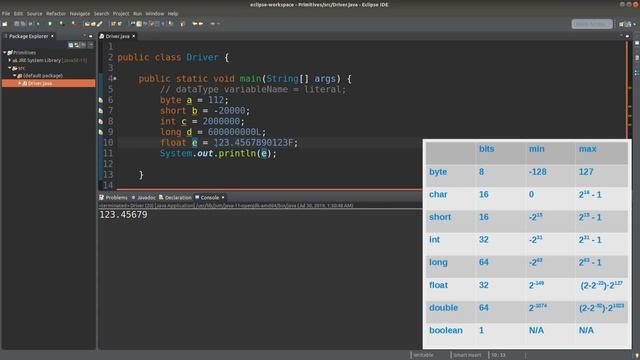Image resolution: width=640 pixels, height=360 pixels.
Task: Click console output 123.45679
Action: click(x=123, y=215)
